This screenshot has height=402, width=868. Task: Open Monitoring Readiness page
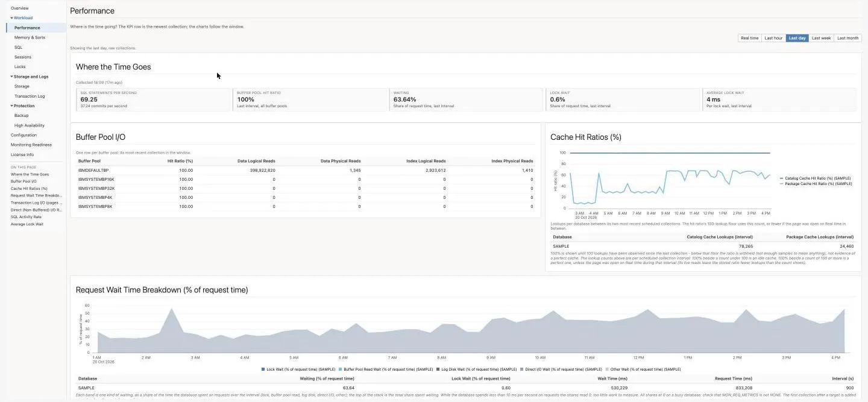click(x=31, y=145)
